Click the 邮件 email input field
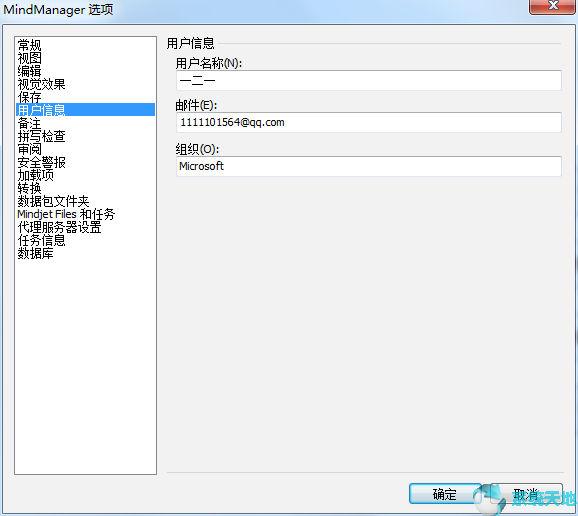The image size is (578, 516). click(x=369, y=122)
